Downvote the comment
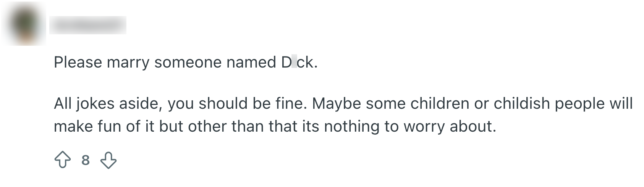 click(108, 160)
